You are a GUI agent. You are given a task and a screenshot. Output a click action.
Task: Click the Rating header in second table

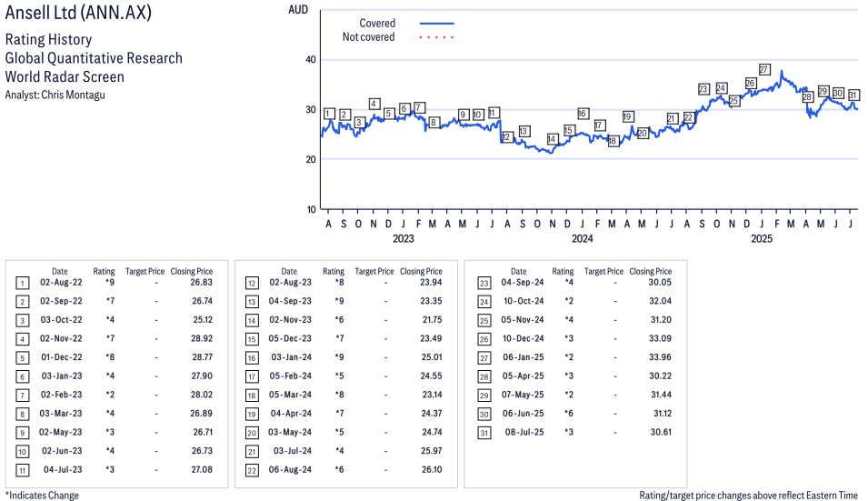pyautogui.click(x=334, y=271)
